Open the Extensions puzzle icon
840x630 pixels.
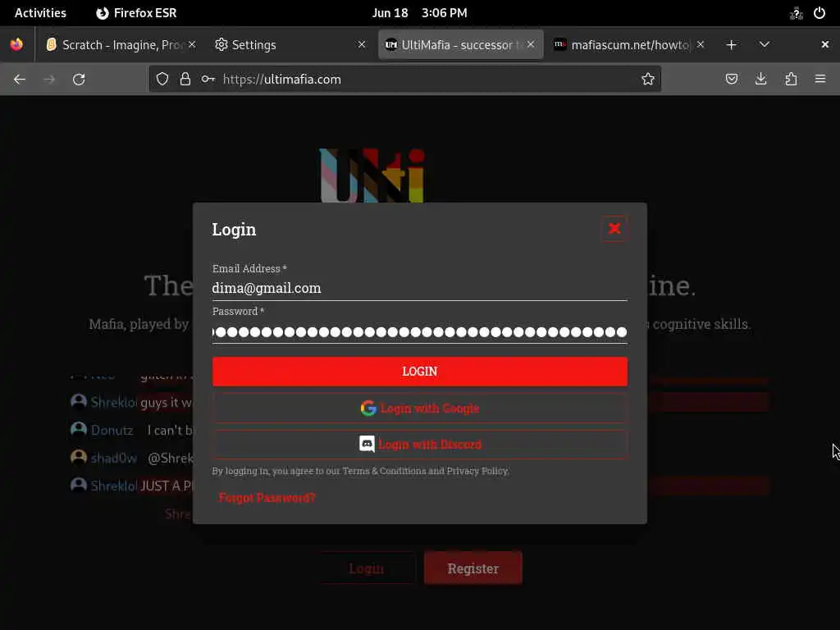791,80
